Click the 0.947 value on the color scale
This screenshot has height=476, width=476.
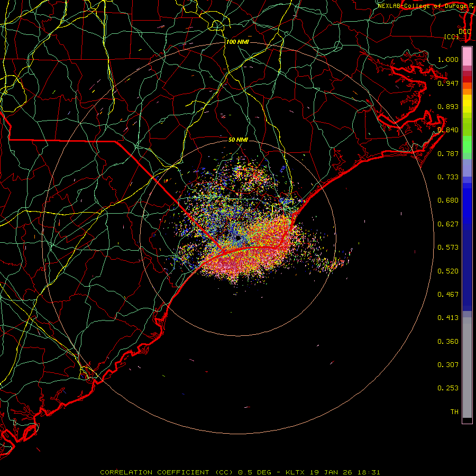pos(448,83)
